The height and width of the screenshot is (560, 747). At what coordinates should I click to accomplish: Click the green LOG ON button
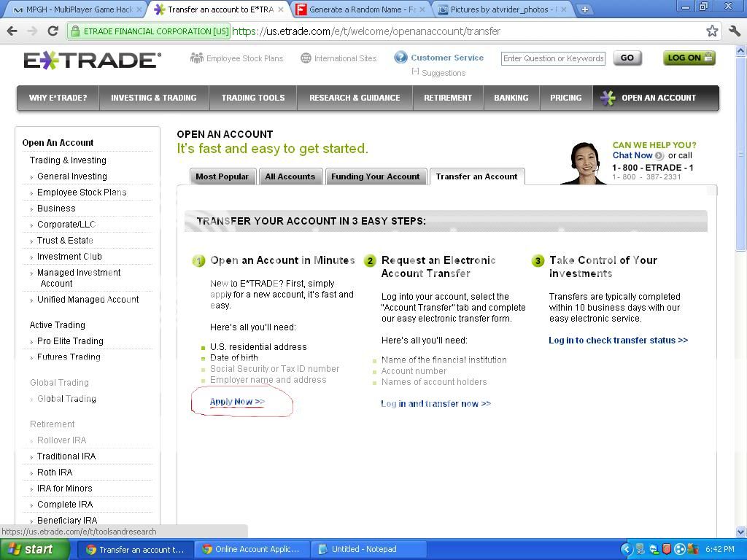(x=689, y=58)
